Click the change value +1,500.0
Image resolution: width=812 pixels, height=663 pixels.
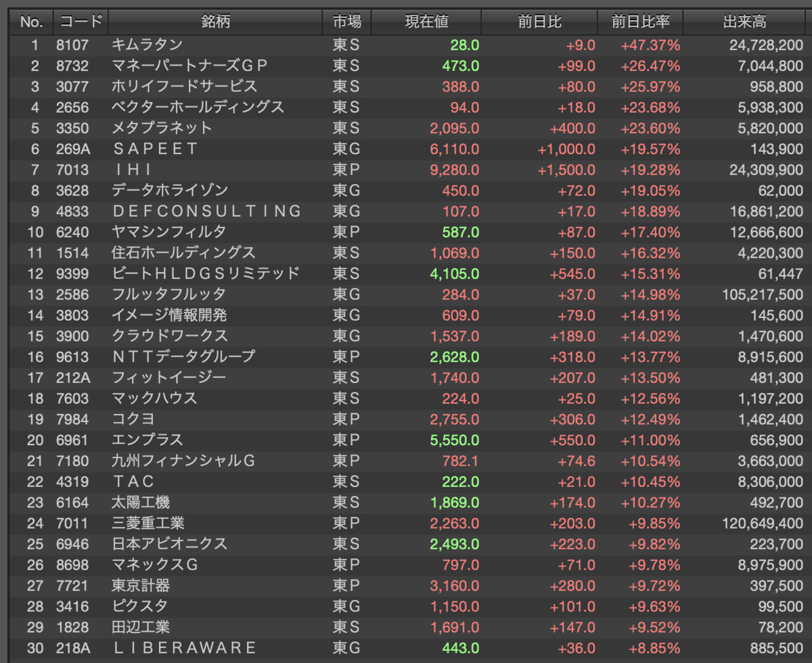coord(566,170)
